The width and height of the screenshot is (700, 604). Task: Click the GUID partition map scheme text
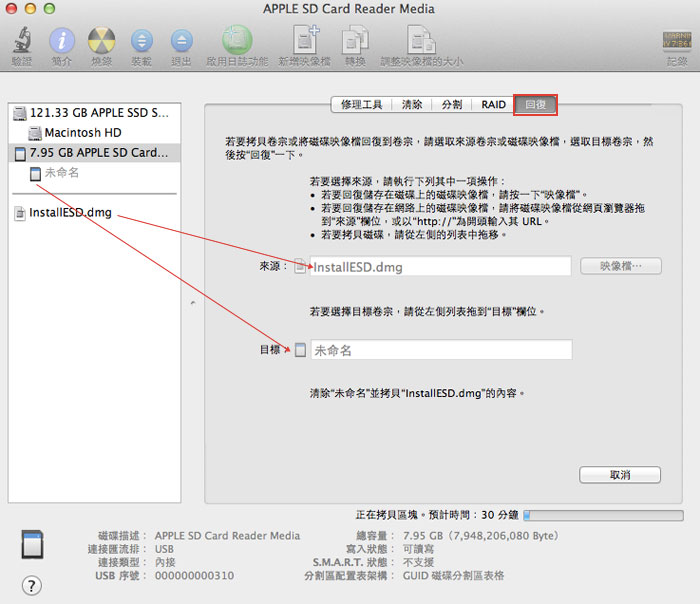453,575
